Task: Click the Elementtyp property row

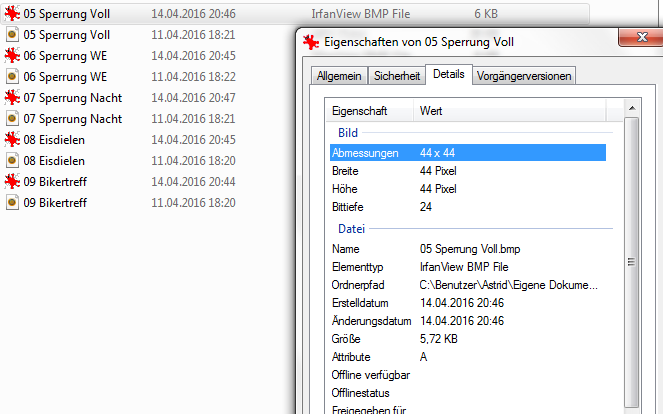Action: (468, 267)
